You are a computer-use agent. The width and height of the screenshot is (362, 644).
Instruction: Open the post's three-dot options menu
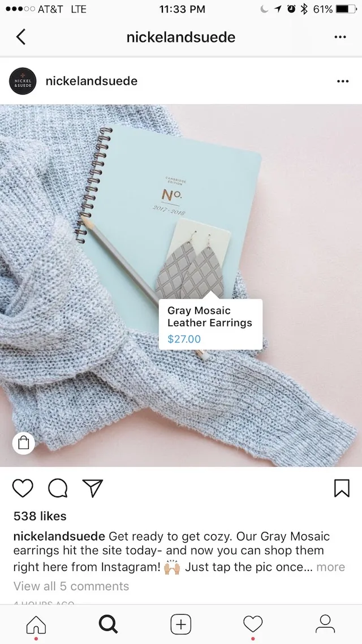point(343,81)
